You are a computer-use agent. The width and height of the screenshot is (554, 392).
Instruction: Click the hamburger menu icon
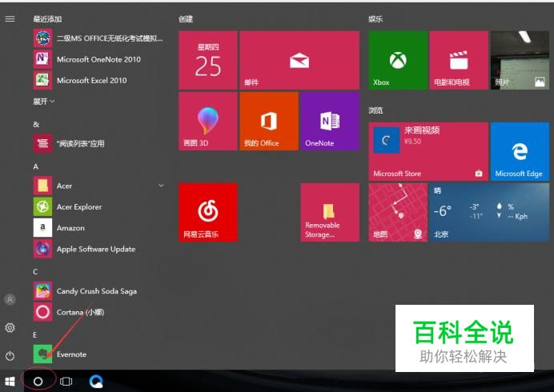[10, 18]
